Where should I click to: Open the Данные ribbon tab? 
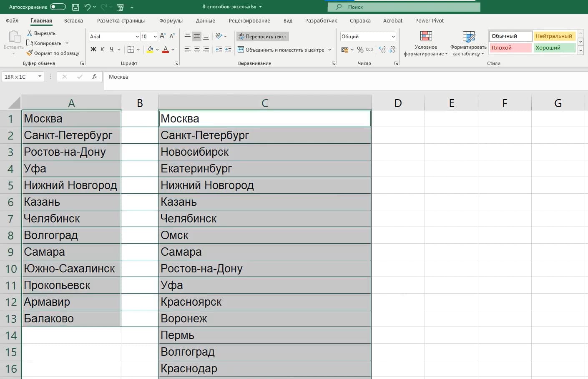tap(205, 20)
